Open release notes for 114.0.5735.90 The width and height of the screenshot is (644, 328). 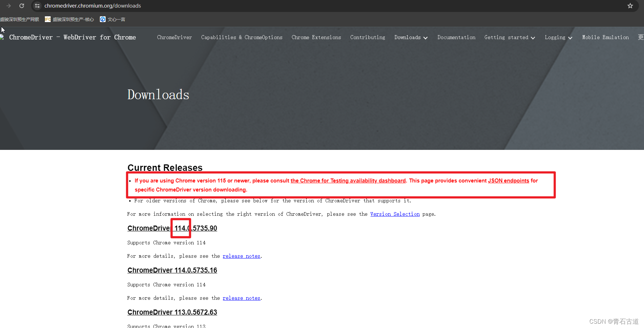click(241, 256)
